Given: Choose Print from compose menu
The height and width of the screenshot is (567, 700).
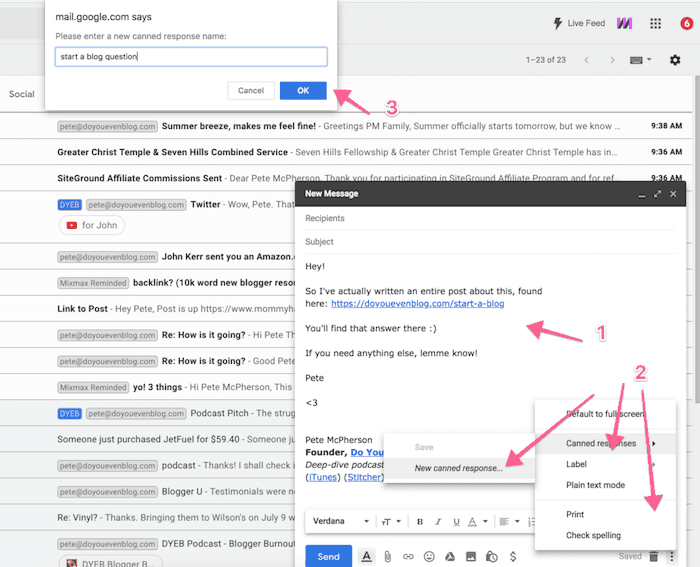Looking at the screenshot, I should 605,514.
